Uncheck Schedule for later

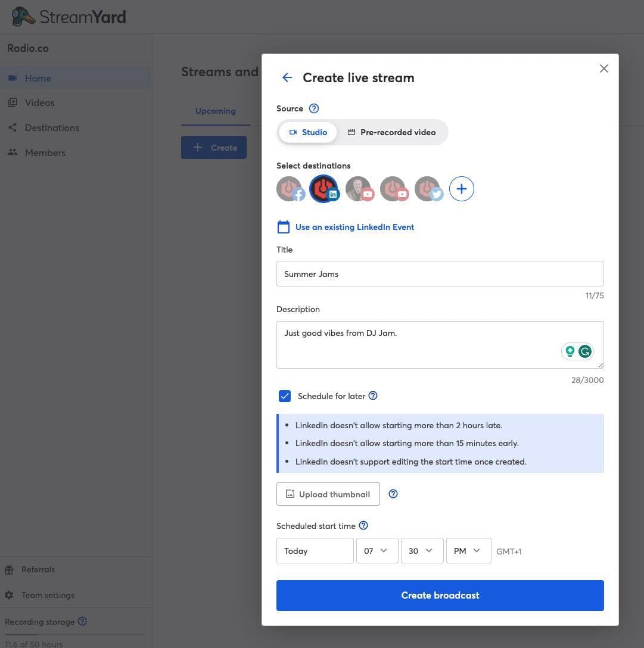(x=285, y=396)
